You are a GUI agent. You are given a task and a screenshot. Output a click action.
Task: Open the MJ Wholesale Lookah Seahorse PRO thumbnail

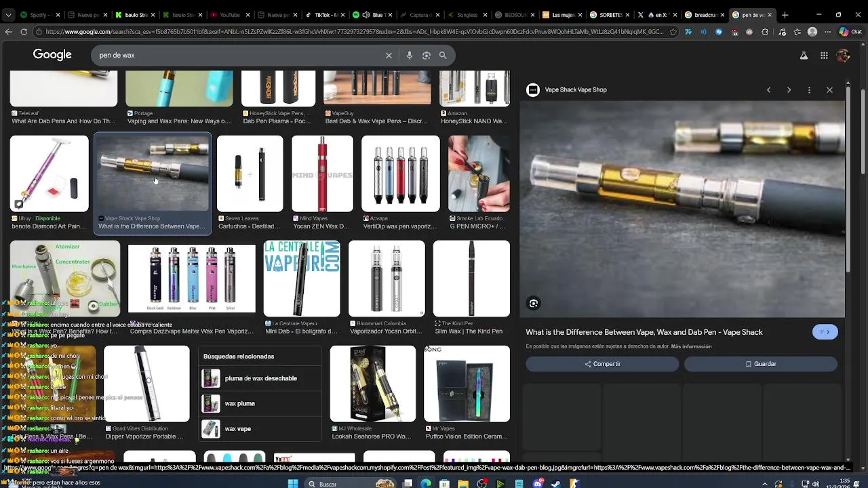[372, 384]
